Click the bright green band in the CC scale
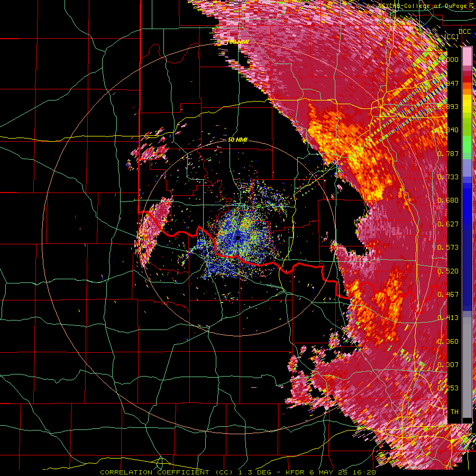Viewport: 476px width, 476px height. click(467, 144)
